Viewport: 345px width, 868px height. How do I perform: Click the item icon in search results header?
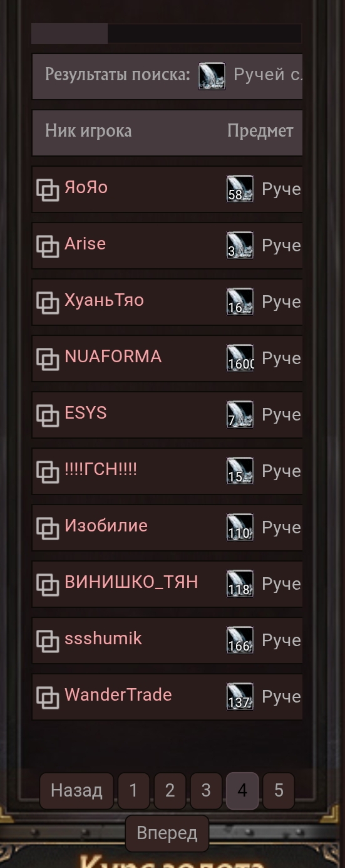tap(212, 76)
